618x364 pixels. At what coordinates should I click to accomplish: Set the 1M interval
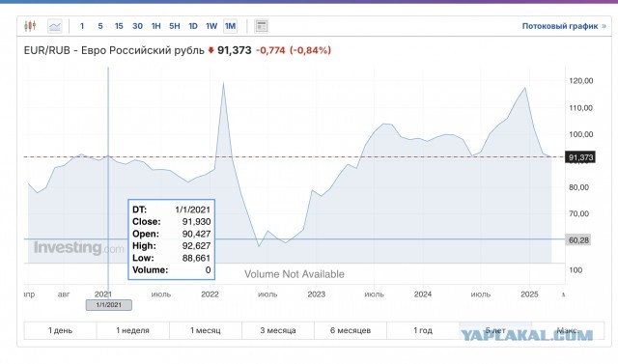tap(230, 26)
